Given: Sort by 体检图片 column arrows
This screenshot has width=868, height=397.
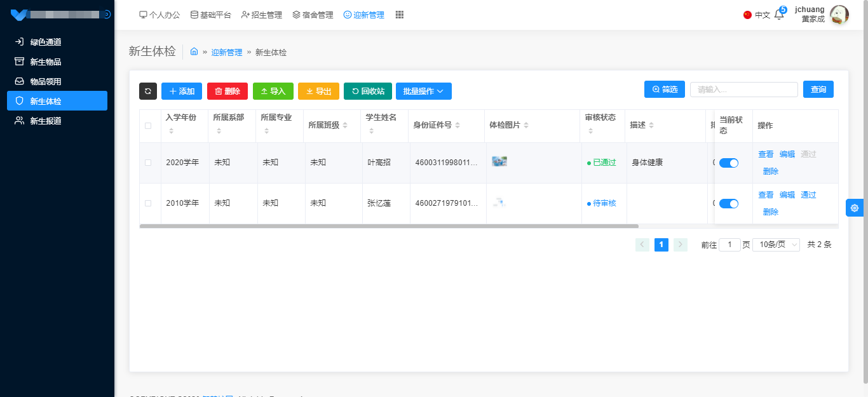Looking at the screenshot, I should coord(526,126).
